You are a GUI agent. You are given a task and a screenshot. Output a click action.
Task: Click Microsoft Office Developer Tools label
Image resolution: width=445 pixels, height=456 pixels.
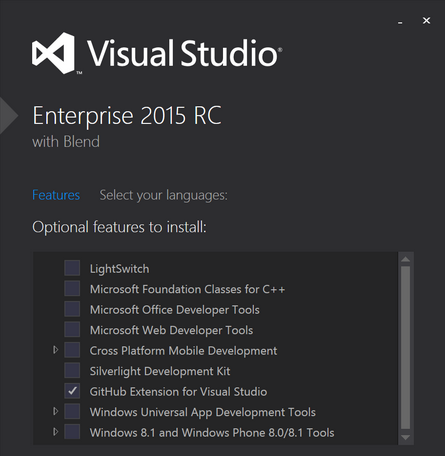pyautogui.click(x=175, y=310)
